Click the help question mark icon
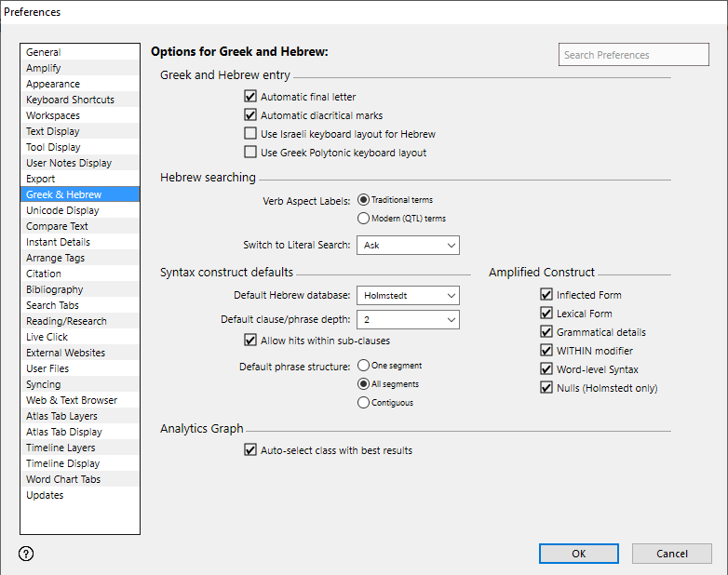Viewport: 728px width, 575px height. point(26,554)
